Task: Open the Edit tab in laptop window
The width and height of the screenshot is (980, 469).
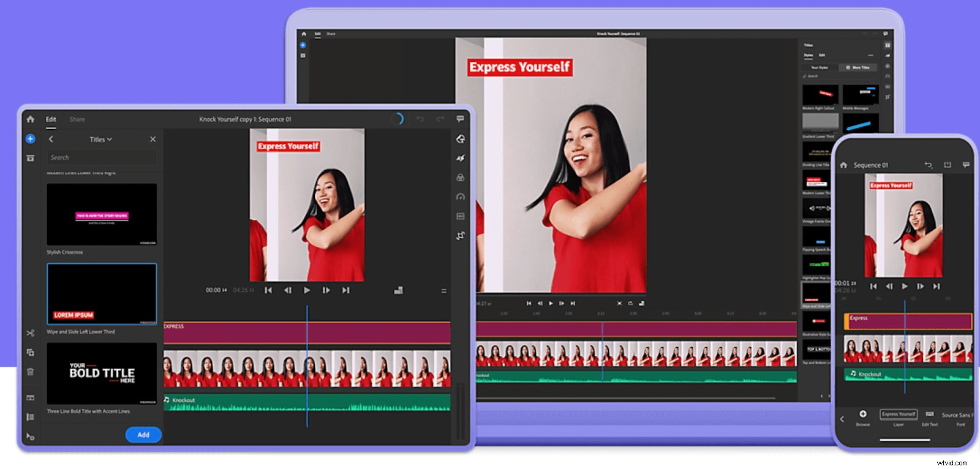Action: pos(317,34)
